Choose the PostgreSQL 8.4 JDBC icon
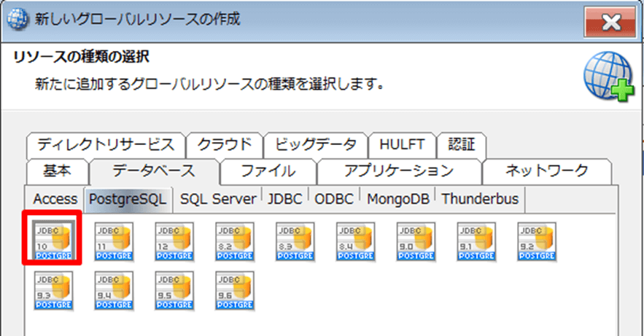This screenshot has width=644, height=336. [x=355, y=241]
